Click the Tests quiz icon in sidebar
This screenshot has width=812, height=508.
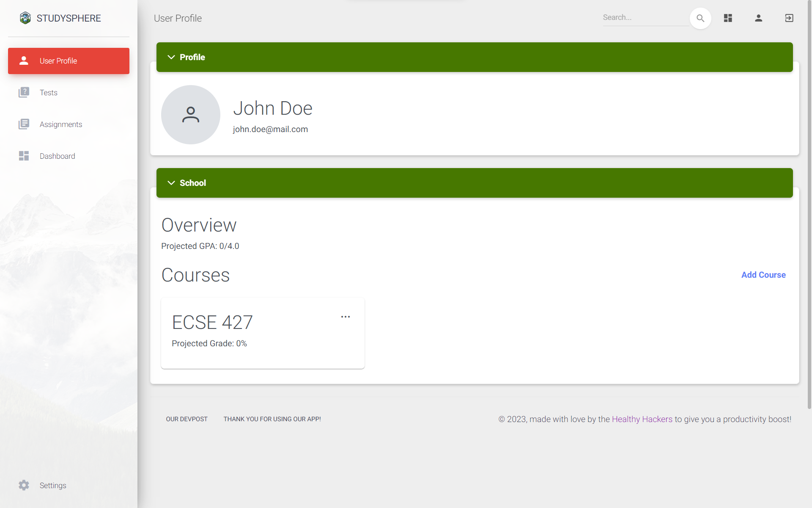[24, 92]
